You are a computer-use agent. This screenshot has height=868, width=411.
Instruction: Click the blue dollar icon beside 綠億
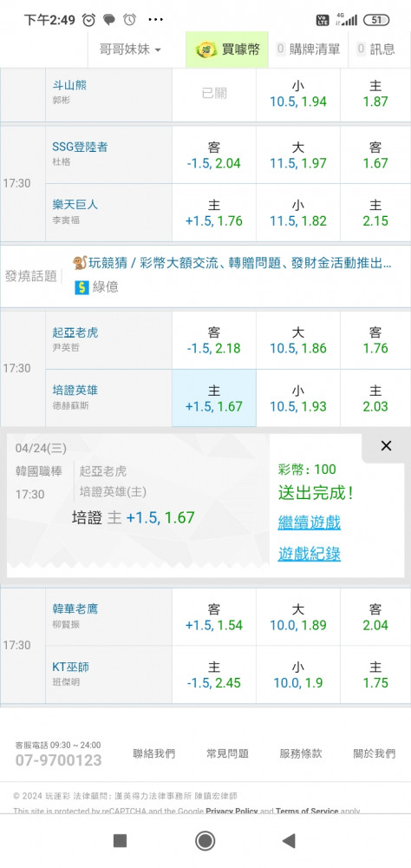coord(82,287)
